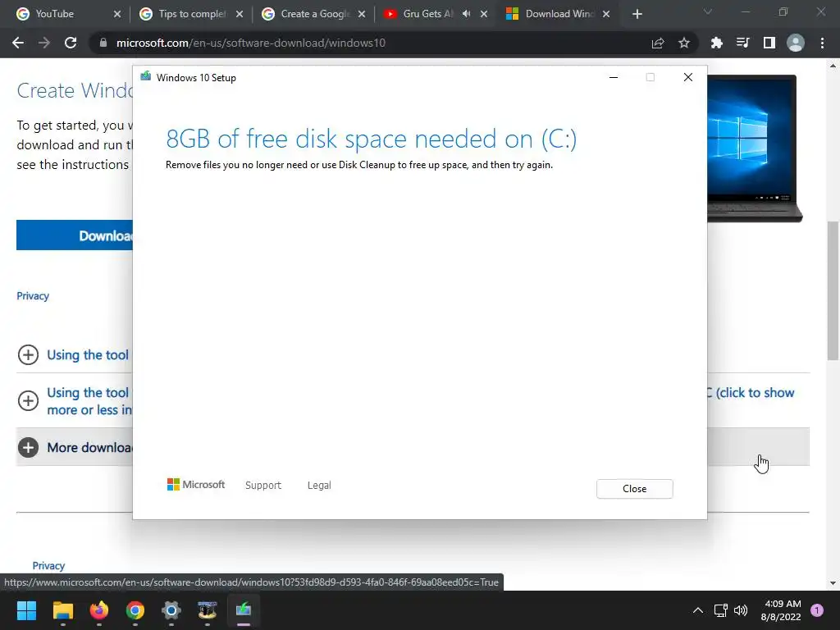Click the scrollbar down arrow
The image size is (840, 630).
coord(833,583)
